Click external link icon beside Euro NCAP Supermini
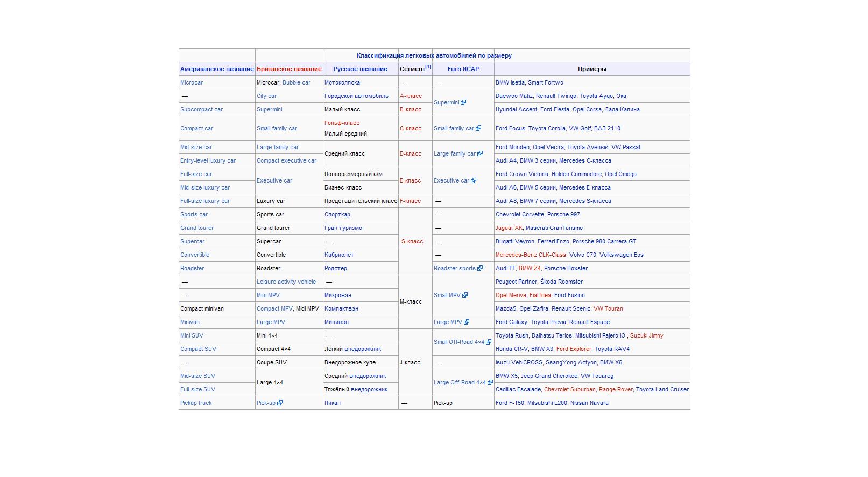Image resolution: width=868 pixels, height=477 pixels. click(463, 102)
